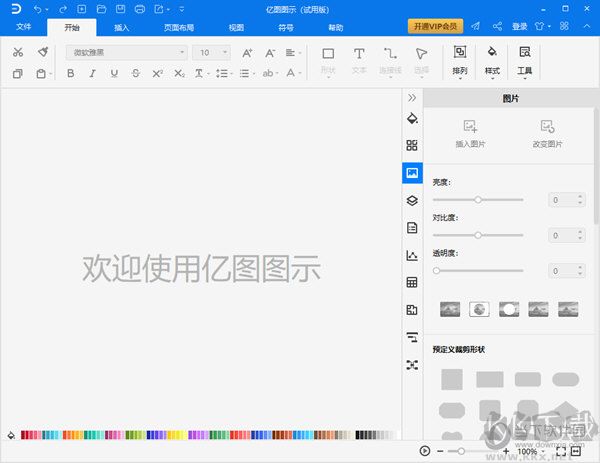Select the text tool (文本)
The height and width of the screenshot is (463, 600).
coord(358,60)
